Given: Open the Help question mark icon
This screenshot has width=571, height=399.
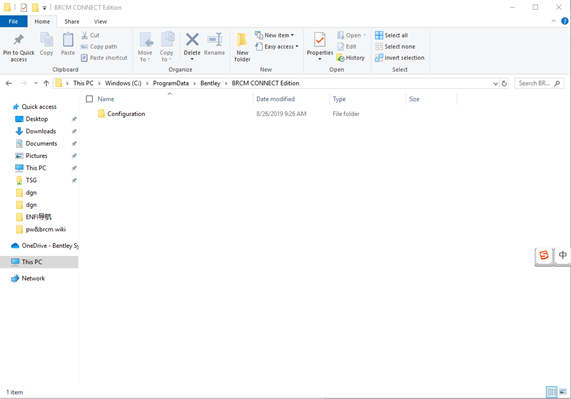Looking at the screenshot, I should 564,21.
